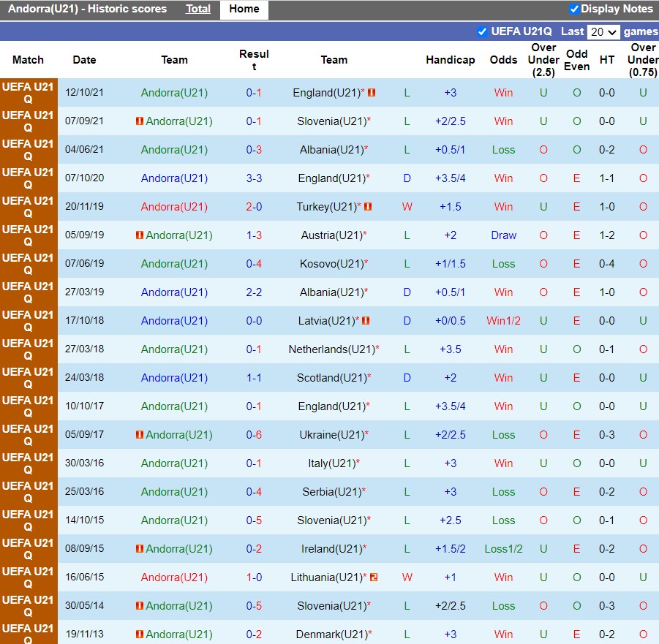Click red card icon in the Denmark(U21) match row
Screen dimensions: 659x644
[x=140, y=634]
